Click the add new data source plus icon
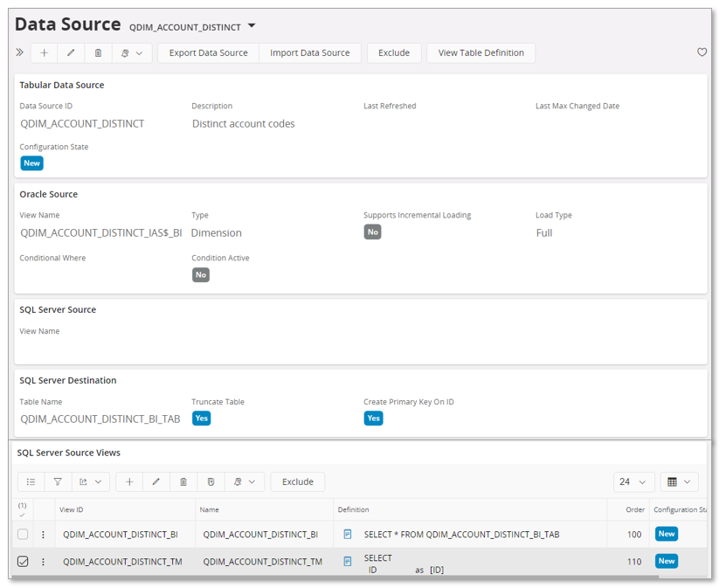The width and height of the screenshot is (726, 588). [45, 53]
